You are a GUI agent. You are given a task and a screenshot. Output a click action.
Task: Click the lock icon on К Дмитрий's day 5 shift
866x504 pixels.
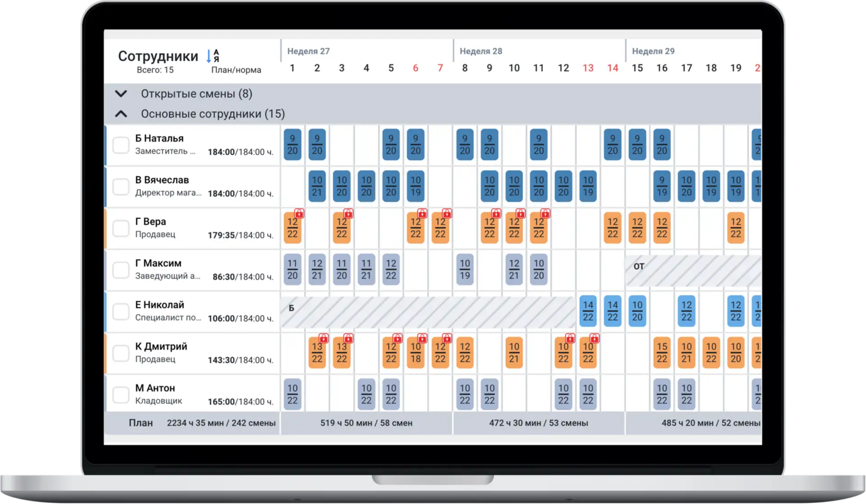[x=397, y=338]
